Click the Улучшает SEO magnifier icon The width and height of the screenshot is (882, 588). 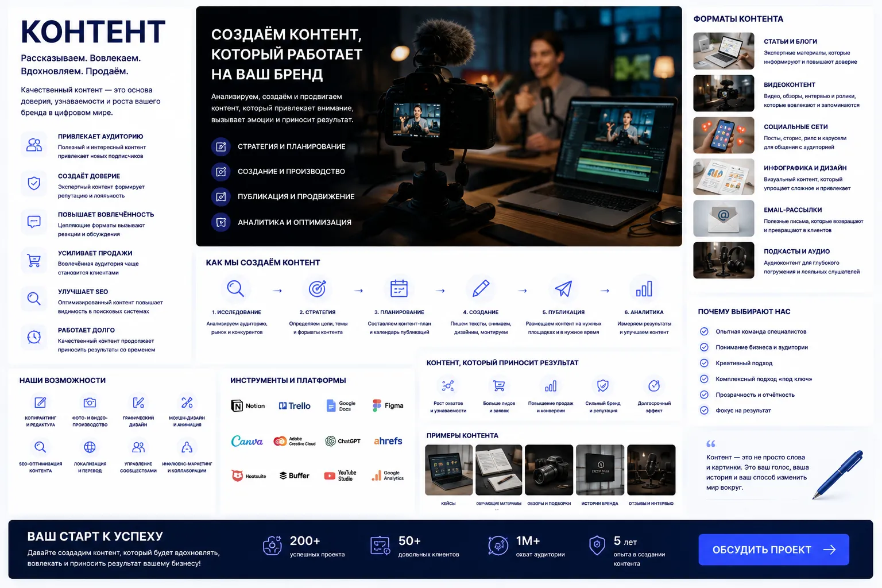34,299
